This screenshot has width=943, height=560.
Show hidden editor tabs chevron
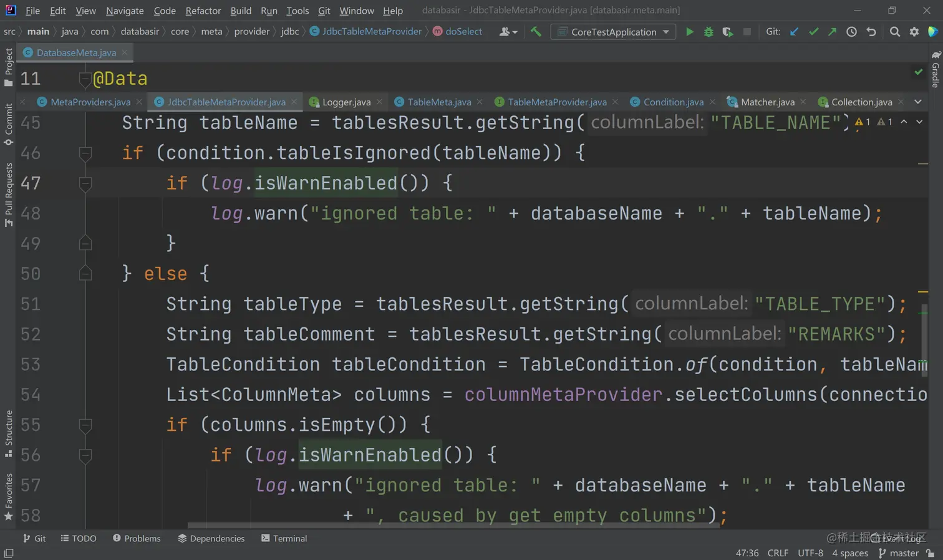(x=918, y=102)
